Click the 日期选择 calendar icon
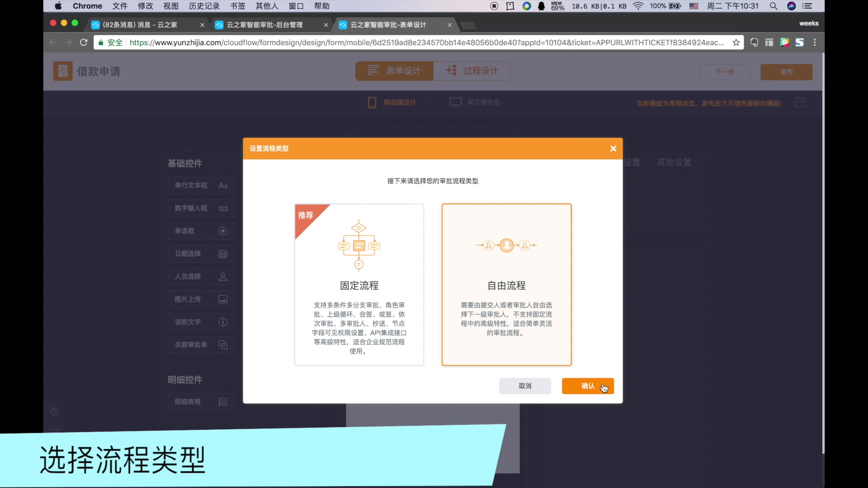Viewport: 868px width, 488px height. tap(223, 254)
